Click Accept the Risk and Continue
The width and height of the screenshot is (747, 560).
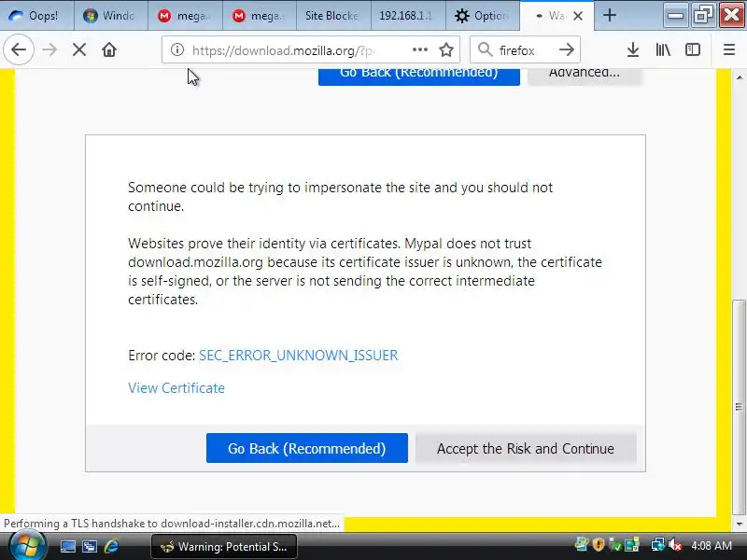pos(526,448)
